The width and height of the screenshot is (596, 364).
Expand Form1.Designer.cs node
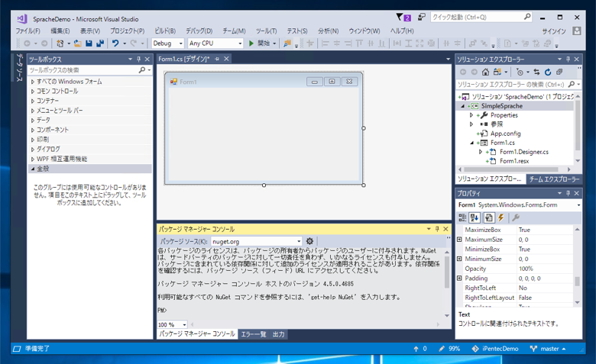[x=481, y=152]
